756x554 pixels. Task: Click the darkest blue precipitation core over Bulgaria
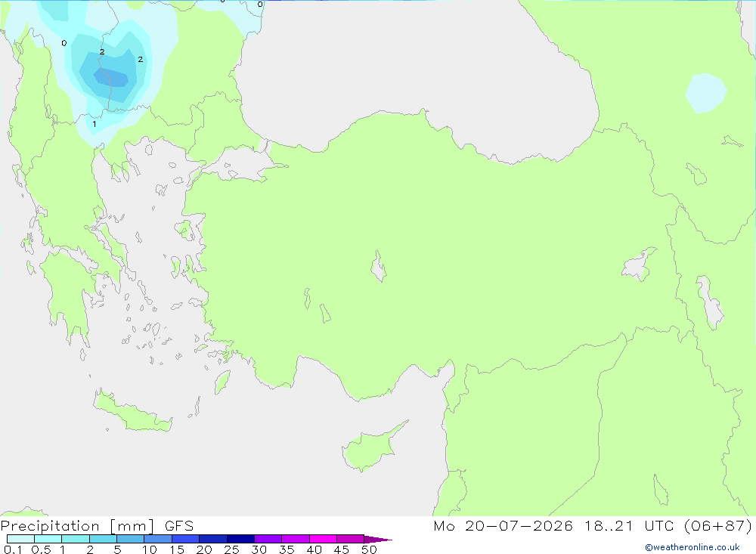click(111, 77)
